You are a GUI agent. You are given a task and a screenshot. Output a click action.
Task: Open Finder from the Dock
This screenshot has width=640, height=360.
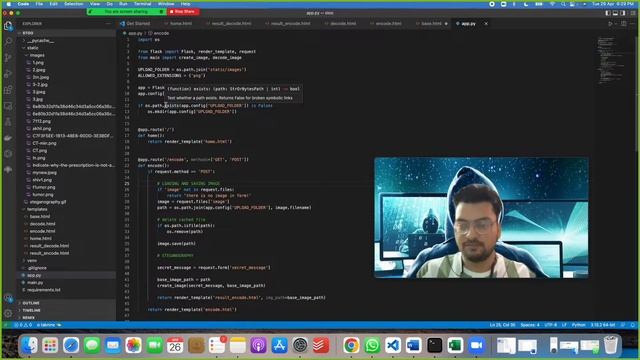point(29,345)
